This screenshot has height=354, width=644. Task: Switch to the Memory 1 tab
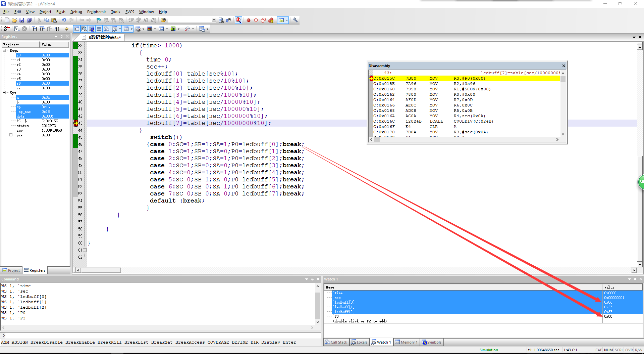coord(406,342)
